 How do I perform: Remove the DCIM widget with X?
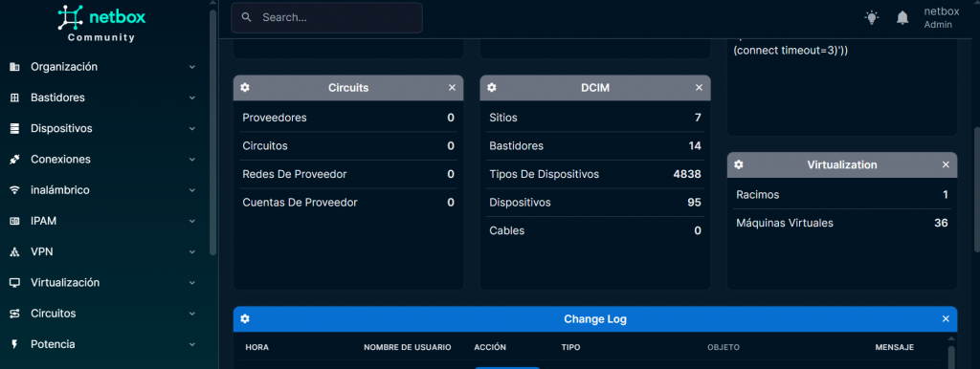(700, 88)
